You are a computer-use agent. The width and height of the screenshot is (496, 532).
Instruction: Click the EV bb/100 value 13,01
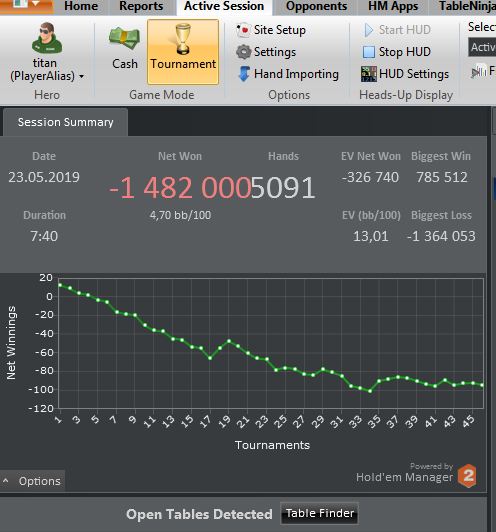point(370,236)
